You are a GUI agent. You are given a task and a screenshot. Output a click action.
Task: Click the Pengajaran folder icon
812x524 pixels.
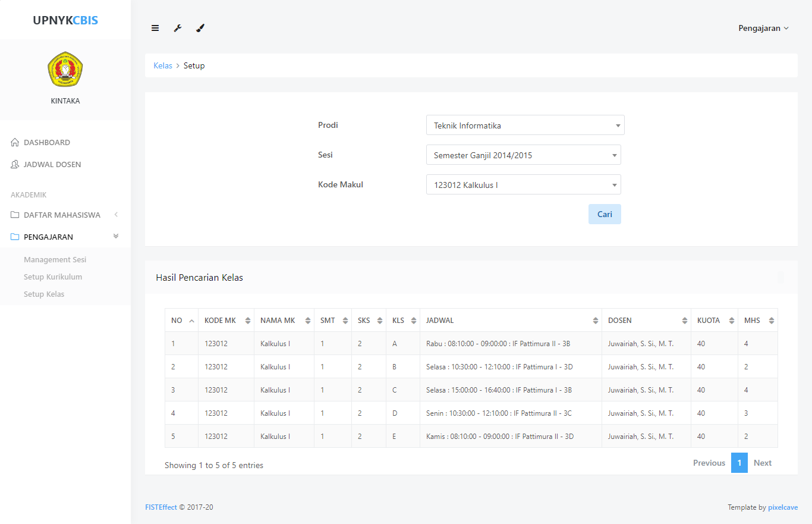click(15, 237)
